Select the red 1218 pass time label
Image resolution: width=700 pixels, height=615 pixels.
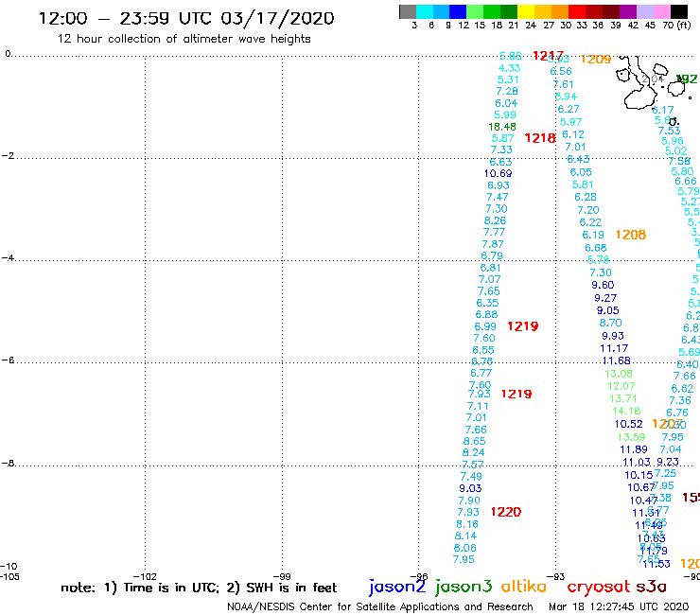pyautogui.click(x=540, y=138)
